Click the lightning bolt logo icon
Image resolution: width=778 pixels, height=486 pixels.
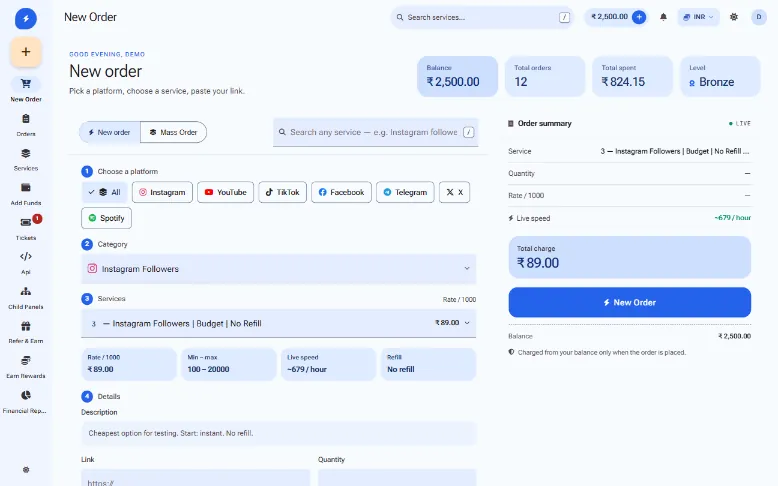[x=26, y=19]
